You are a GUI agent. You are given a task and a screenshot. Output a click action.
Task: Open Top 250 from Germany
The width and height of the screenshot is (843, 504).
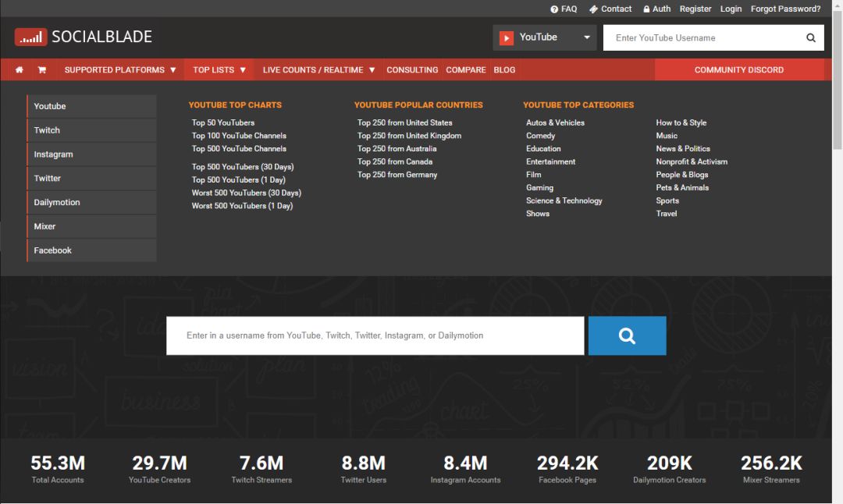point(397,174)
